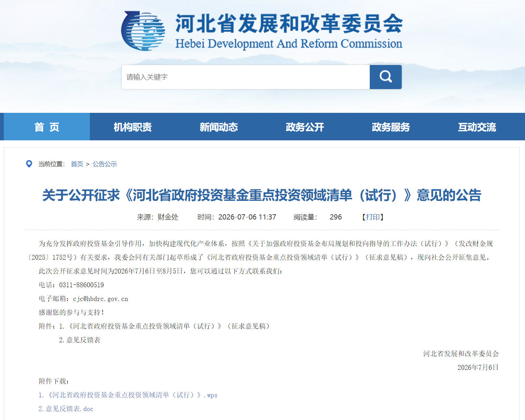Open the 政务公开 navigation tab
This screenshot has height=420, width=525.
point(305,127)
